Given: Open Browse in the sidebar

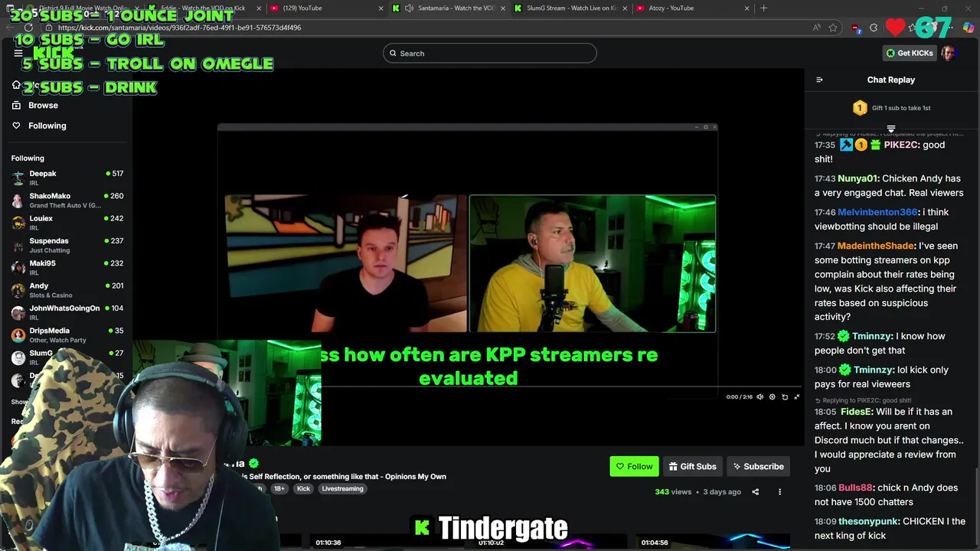Looking at the screenshot, I should [43, 105].
